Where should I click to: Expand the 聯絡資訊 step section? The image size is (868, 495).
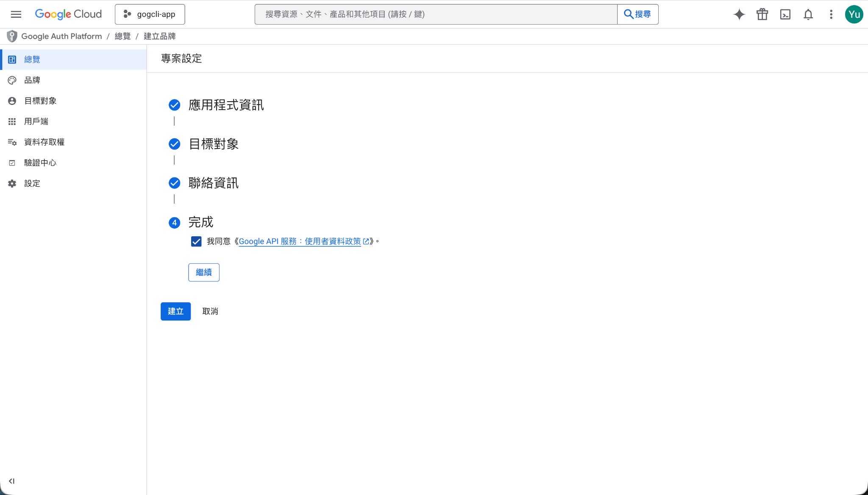[x=213, y=183]
